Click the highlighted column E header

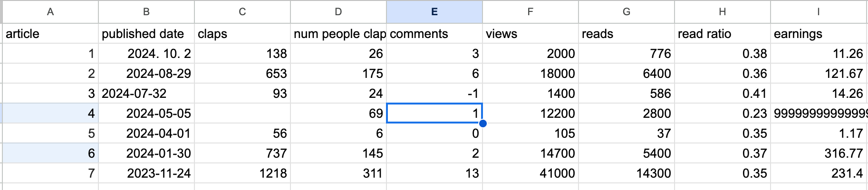coord(434,12)
